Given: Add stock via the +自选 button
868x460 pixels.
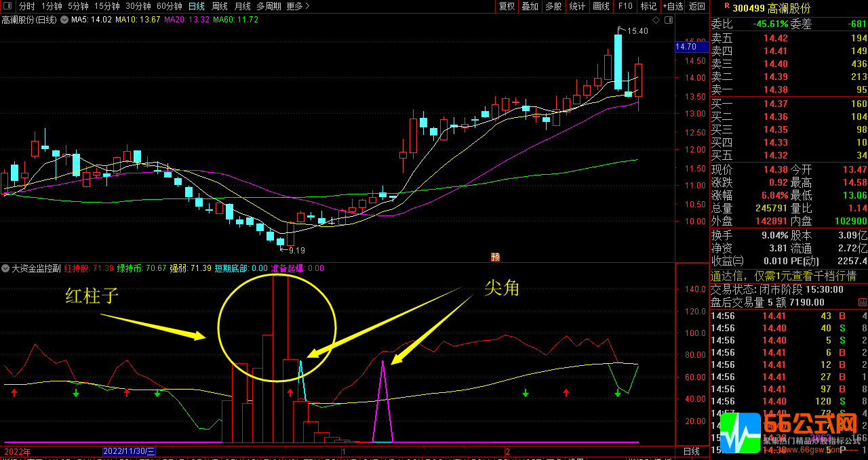Looking at the screenshot, I should 673,7.
